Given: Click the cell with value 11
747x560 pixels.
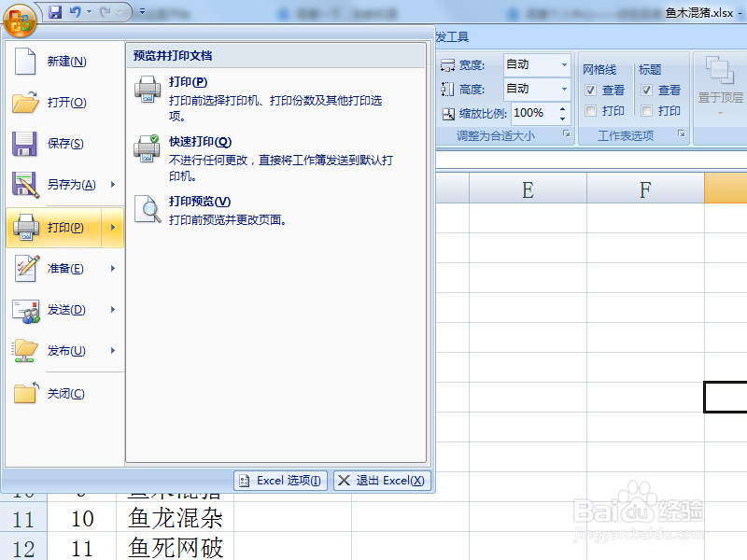Looking at the screenshot, I should pyautogui.click(x=82, y=547).
